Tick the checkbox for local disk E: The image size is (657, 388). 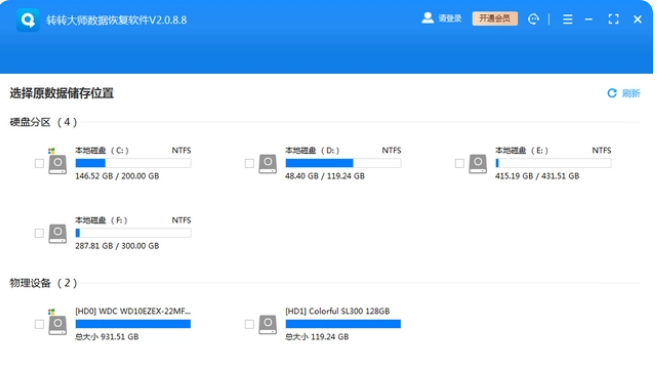[460, 163]
